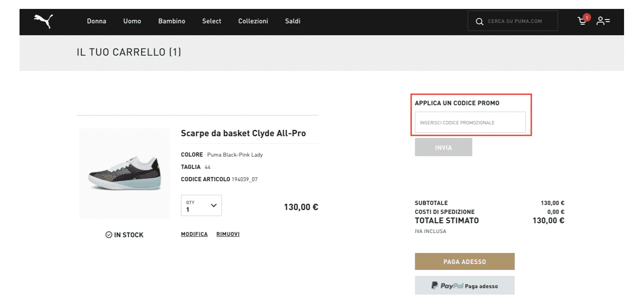Click the in stock checkmark icon
This screenshot has height=306, width=644.
pos(109,235)
